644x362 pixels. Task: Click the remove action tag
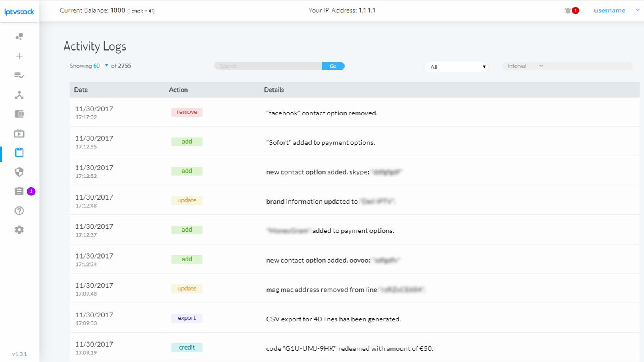click(x=187, y=112)
